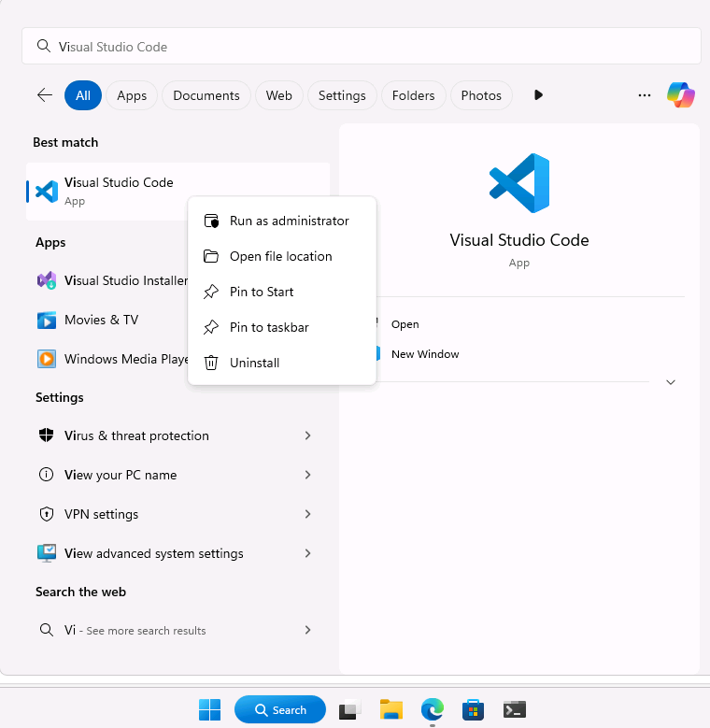Switch to the Photos filter tab
This screenshot has width=710, height=728.
pyautogui.click(x=481, y=95)
